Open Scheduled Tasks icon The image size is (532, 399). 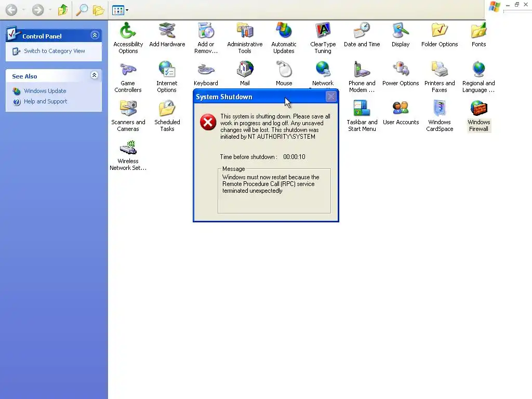(x=167, y=116)
